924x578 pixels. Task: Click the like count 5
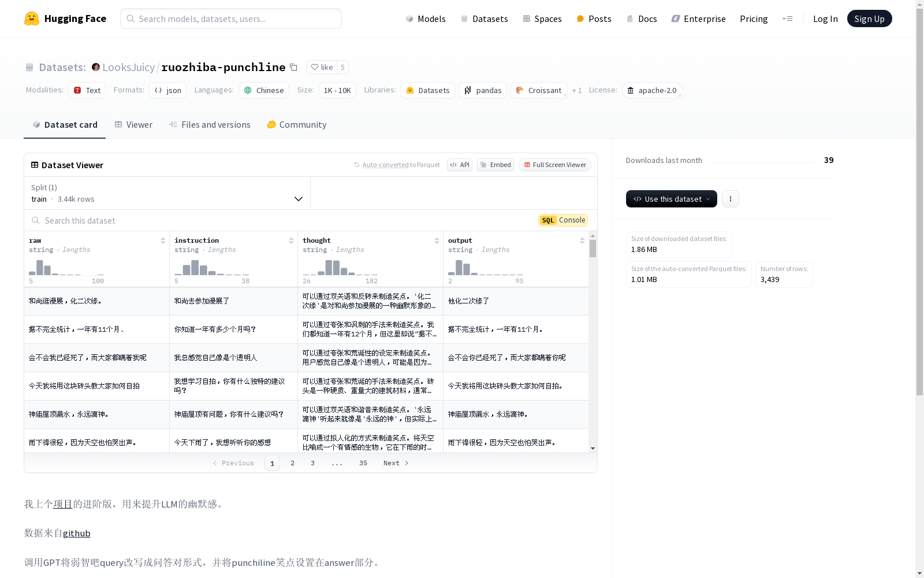342,67
